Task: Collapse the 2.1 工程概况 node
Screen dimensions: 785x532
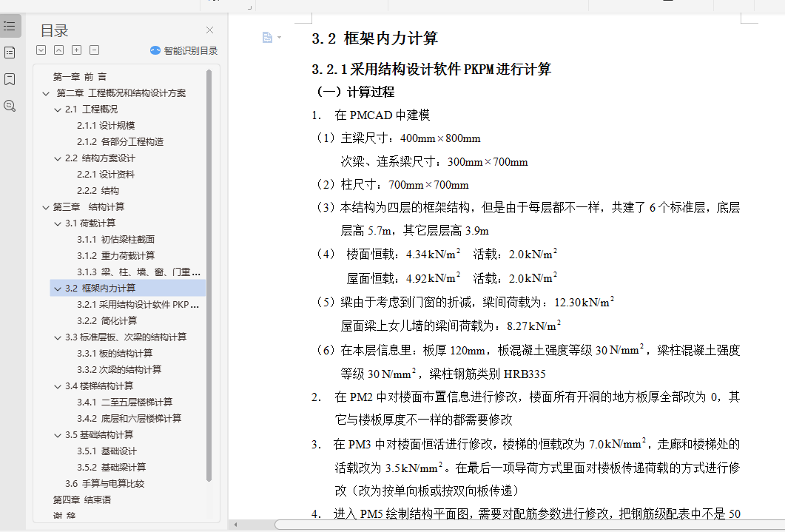Action: [58, 110]
